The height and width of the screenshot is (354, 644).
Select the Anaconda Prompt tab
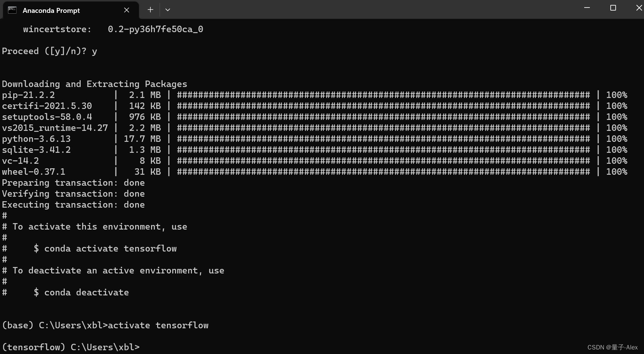51,10
